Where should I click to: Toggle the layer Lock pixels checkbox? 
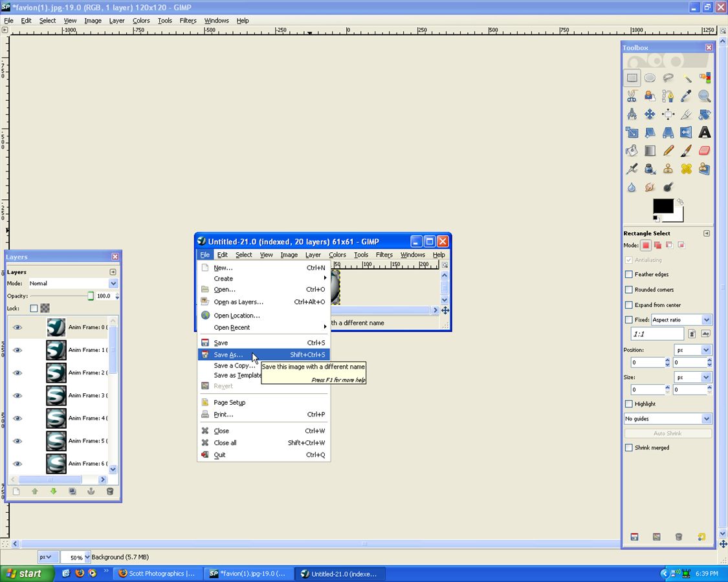34,308
